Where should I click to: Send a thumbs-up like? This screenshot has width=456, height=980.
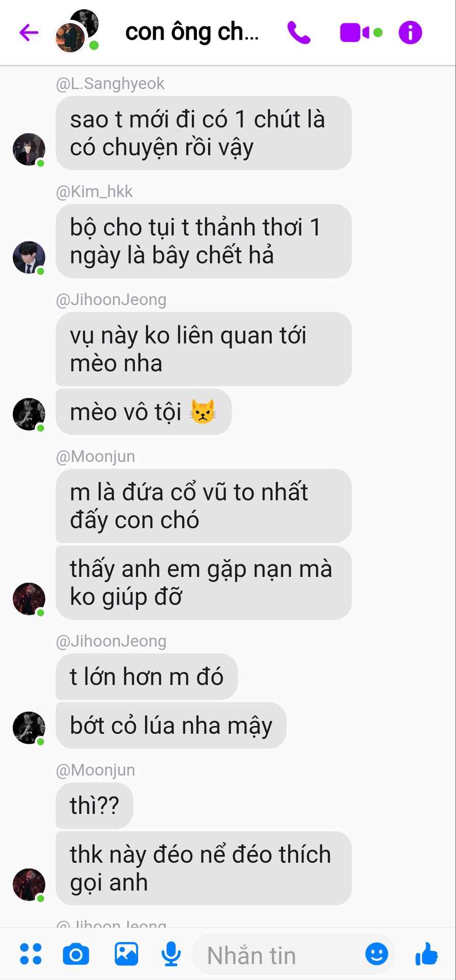(x=426, y=953)
